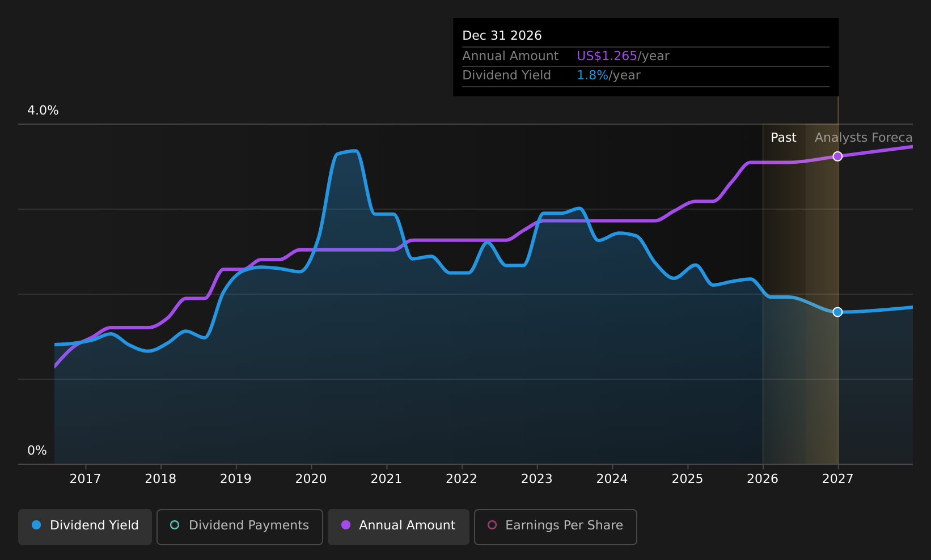Click the 2023 x-axis label

click(x=536, y=479)
